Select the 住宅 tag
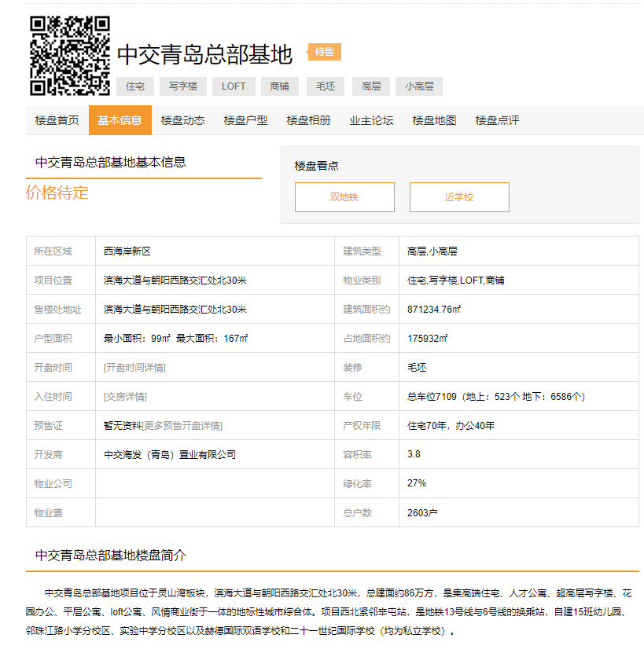The image size is (644, 664). 135,86
